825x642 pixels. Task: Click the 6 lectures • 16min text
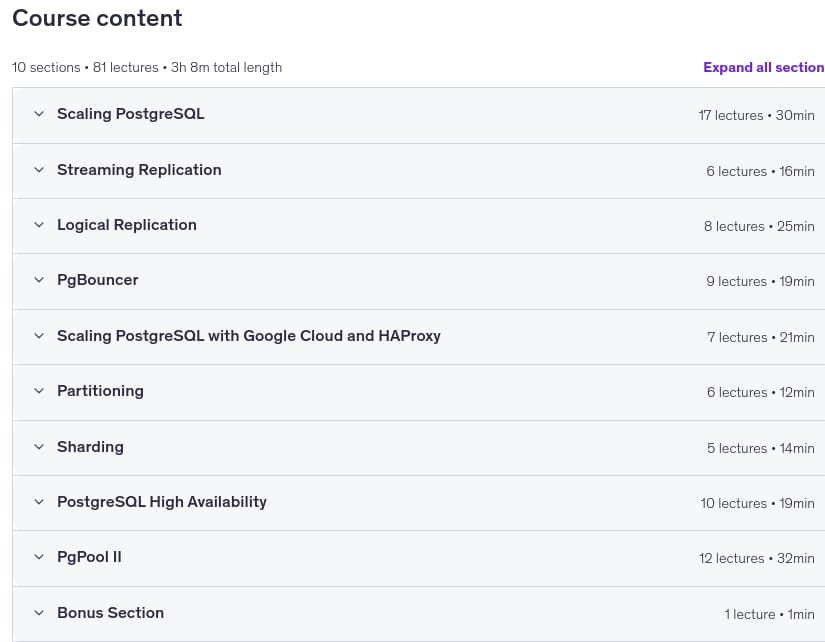(760, 171)
